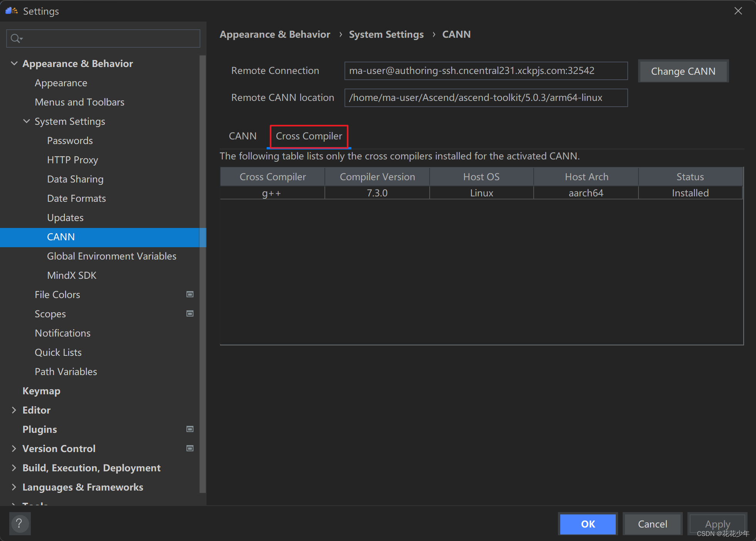Expand the Version Control section
The image size is (756, 541).
[x=14, y=449]
